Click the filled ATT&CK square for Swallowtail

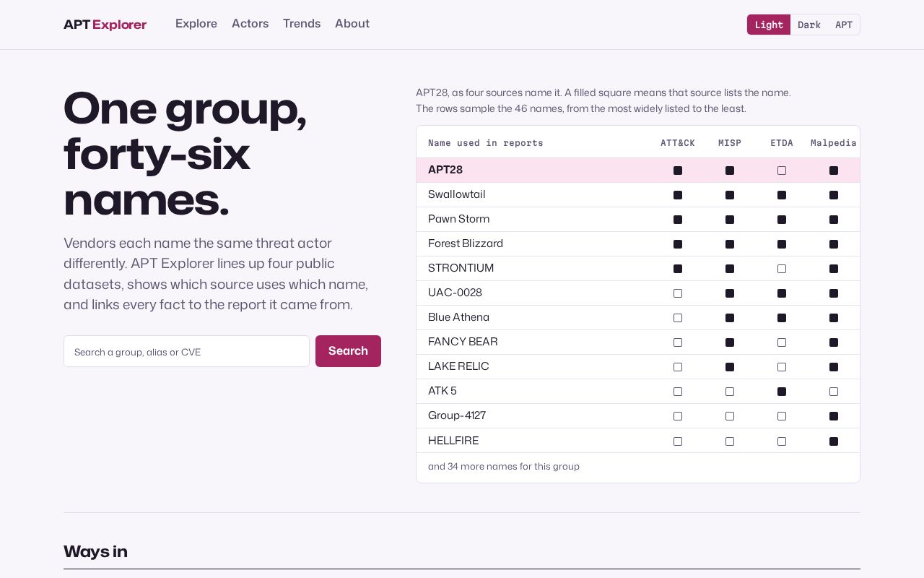(x=678, y=195)
